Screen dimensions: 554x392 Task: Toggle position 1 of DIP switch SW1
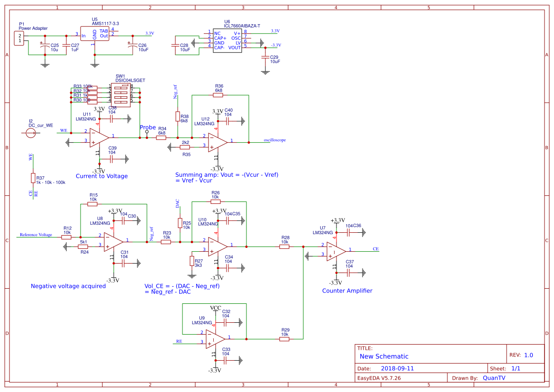121,88
